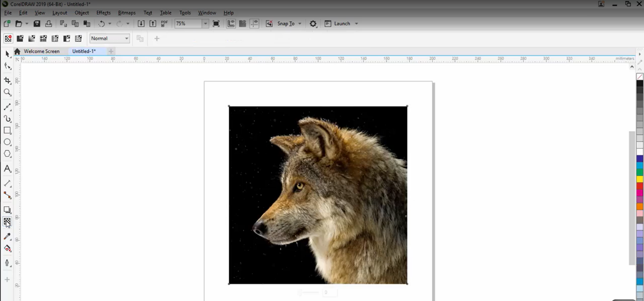Toggle Show Guidelines button

(x=254, y=24)
